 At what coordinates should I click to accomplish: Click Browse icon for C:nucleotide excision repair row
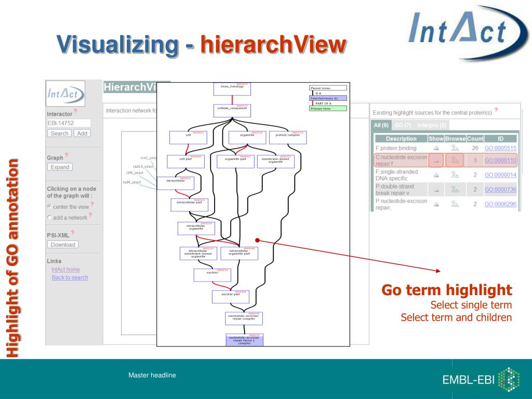coord(455,160)
